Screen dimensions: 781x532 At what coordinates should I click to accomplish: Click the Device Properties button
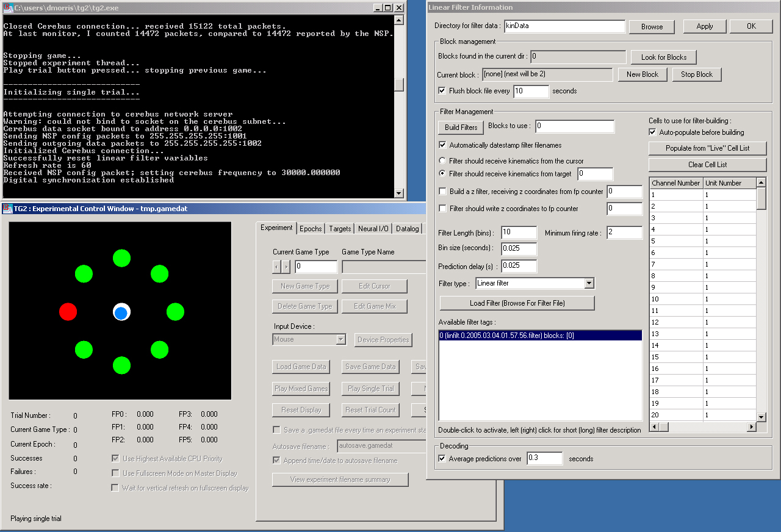pyautogui.click(x=383, y=340)
